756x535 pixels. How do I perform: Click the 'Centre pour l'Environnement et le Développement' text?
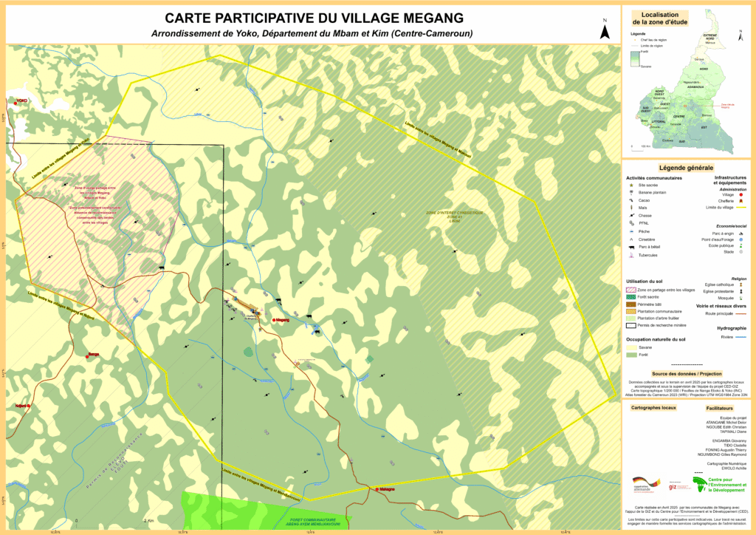pos(727,485)
